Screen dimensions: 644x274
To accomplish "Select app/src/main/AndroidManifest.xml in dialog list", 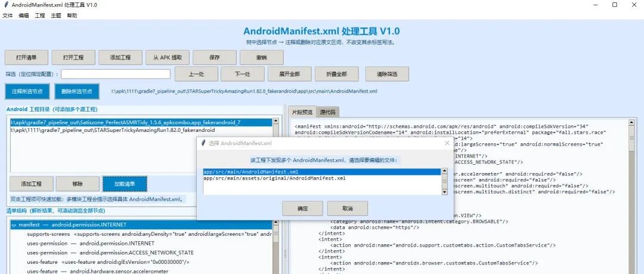I will click(321, 171).
